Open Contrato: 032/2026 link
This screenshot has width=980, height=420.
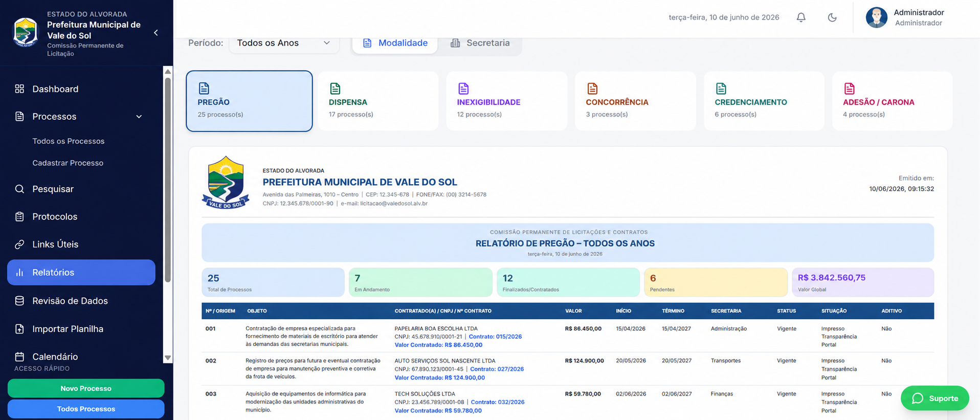498,402
